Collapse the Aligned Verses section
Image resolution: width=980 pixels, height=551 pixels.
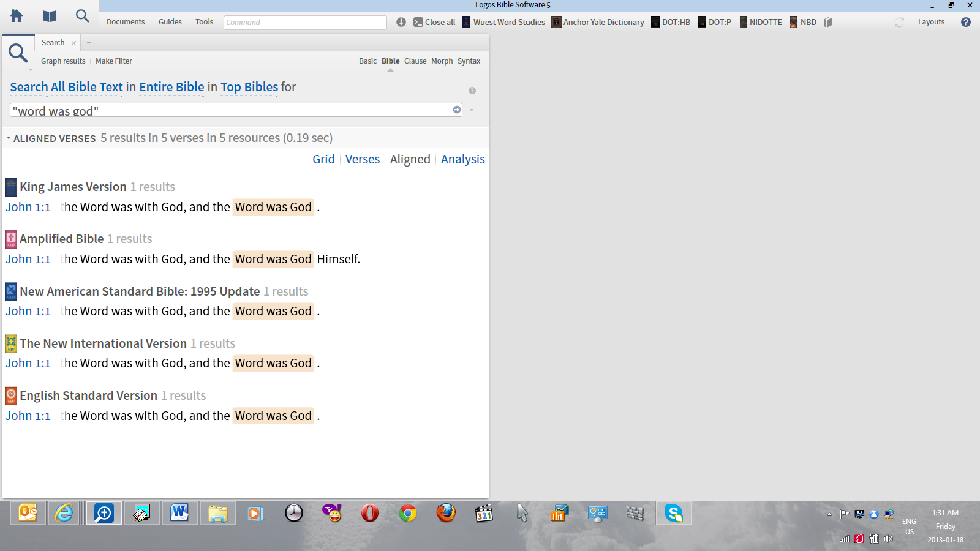[x=9, y=138]
